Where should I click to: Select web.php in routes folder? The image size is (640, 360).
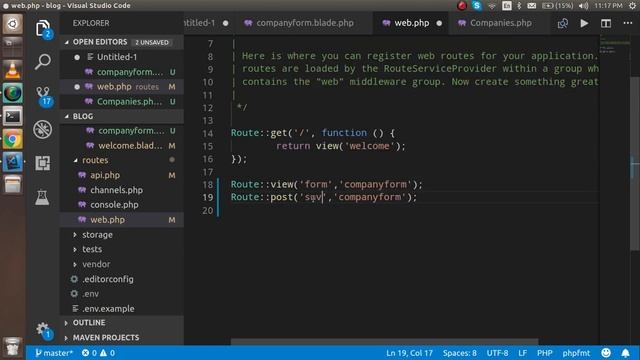122,220
